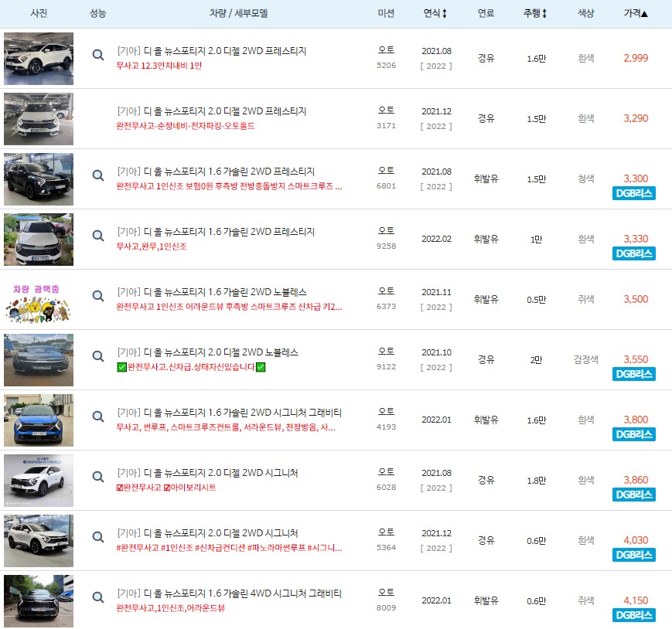Screen dimensions: 672x629
Task: Open the magnifier icon for the 3,550 black Sportage
Action: coord(98,357)
